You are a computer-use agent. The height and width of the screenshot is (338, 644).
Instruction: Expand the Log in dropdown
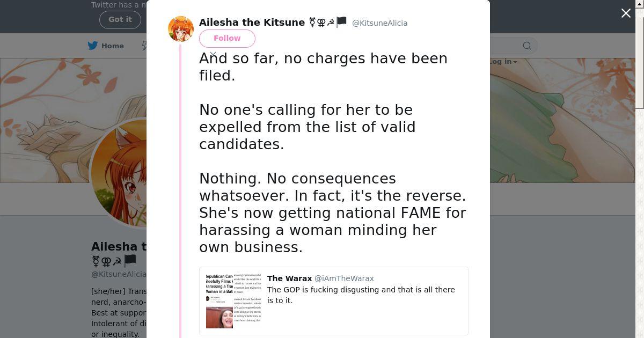coord(503,62)
